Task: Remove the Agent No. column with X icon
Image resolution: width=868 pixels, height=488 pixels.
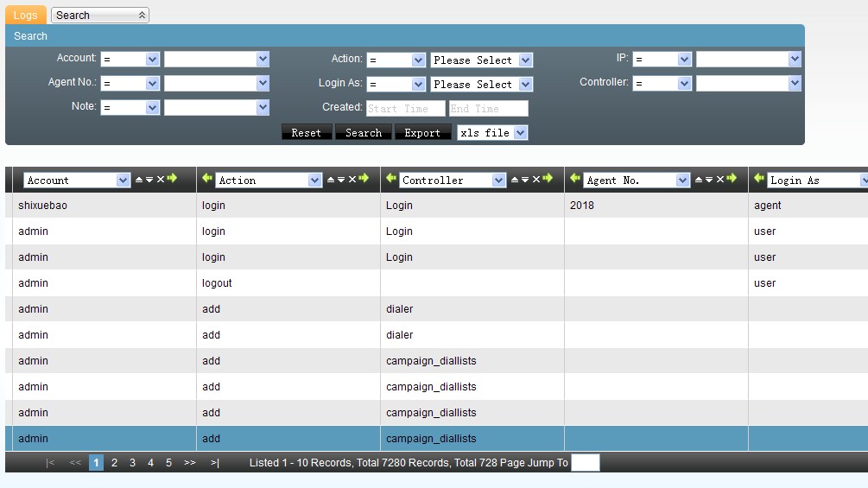Action: (x=719, y=180)
